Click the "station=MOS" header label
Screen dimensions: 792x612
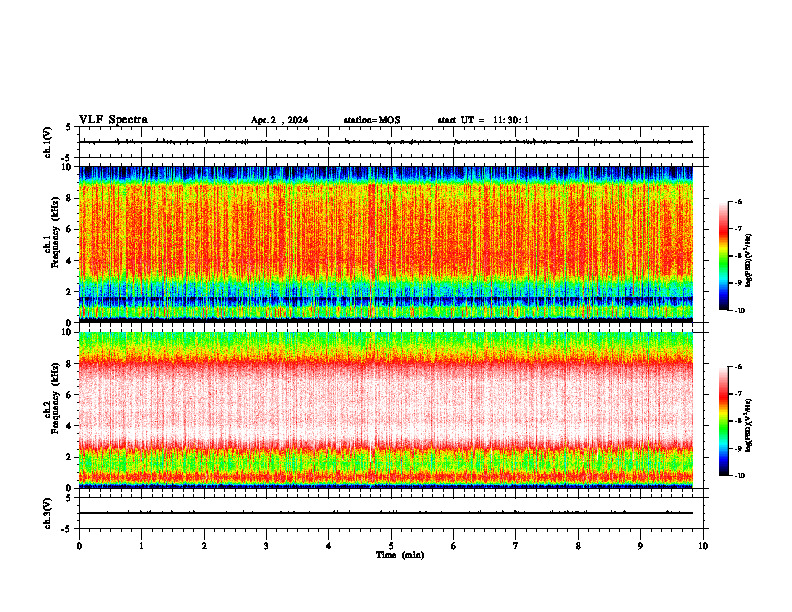point(372,120)
